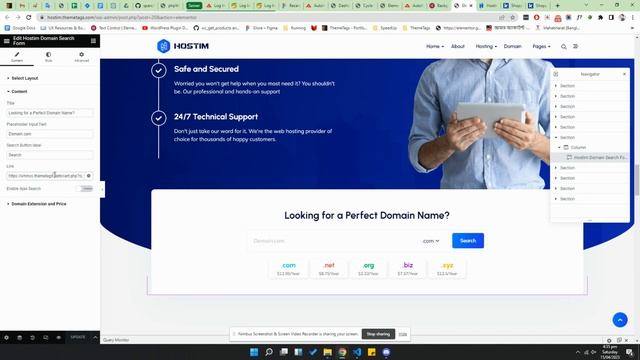Toggle Enable Ajax Search switch
This screenshot has width=640, height=360.
point(86,189)
